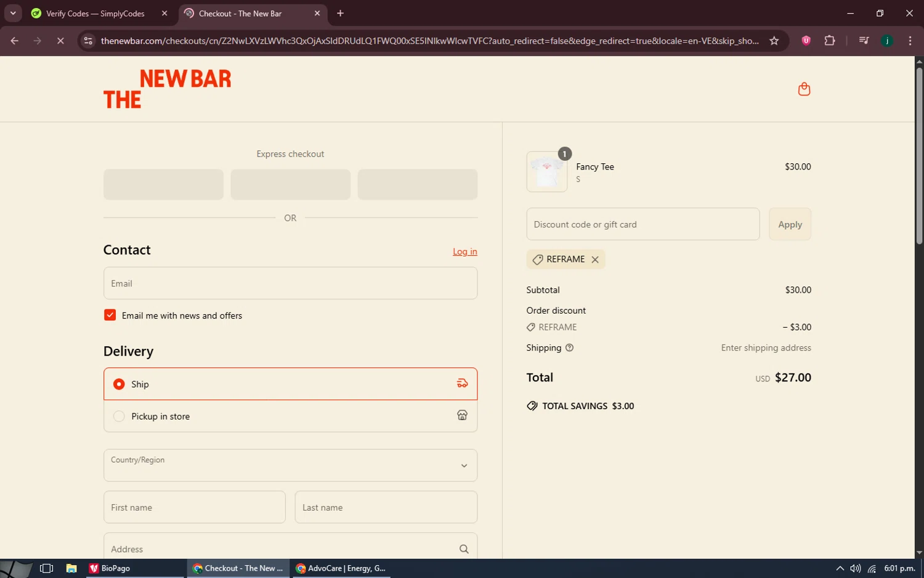Switch to Checkout Chrome taskbar window
Viewport: 924px width, 578px height.
[x=237, y=568]
